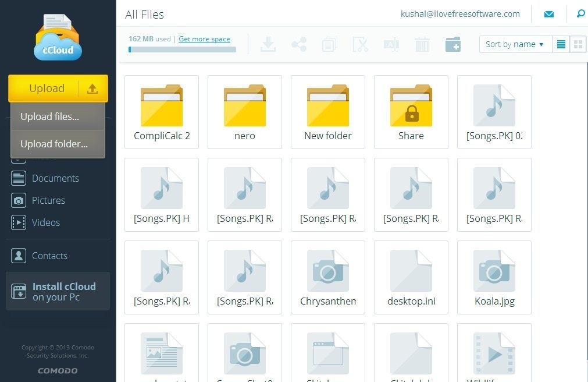
Task: Click the Pictures camera icon
Action: tap(19, 200)
